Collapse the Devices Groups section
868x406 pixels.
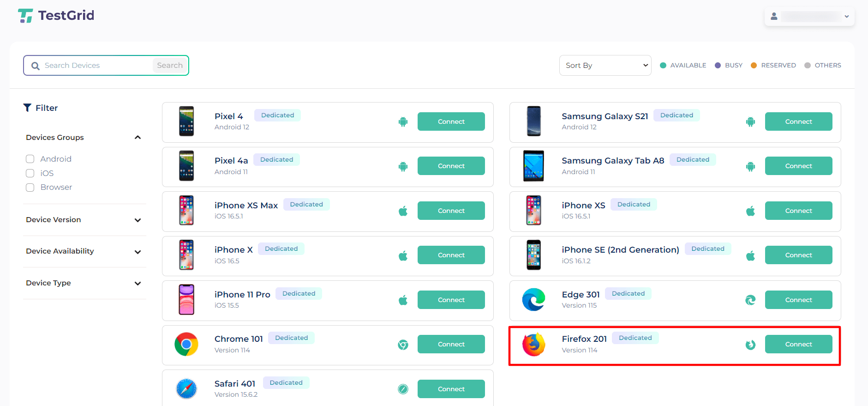click(138, 138)
